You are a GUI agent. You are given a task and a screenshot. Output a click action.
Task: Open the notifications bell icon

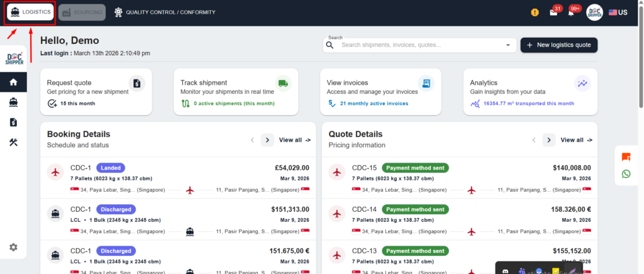click(x=571, y=13)
